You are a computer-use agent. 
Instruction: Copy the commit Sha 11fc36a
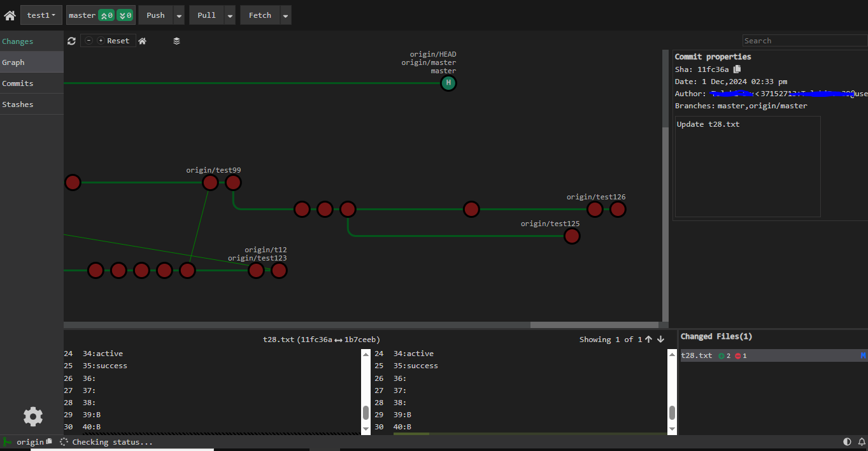(x=737, y=69)
